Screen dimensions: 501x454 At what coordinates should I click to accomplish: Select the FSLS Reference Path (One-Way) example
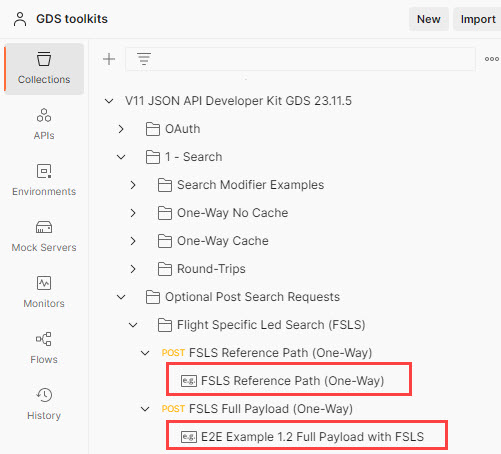(x=289, y=380)
